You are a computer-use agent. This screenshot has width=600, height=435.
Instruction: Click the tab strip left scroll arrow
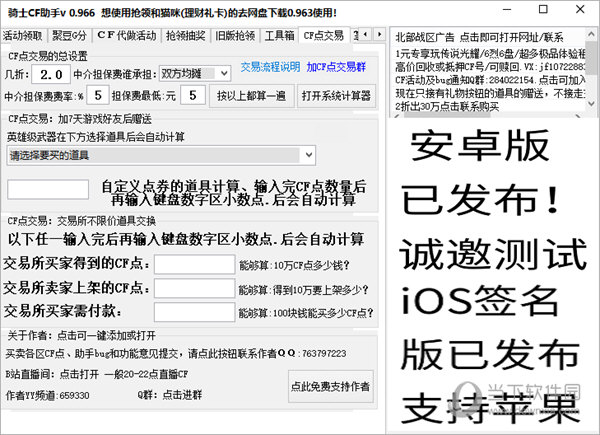click(x=365, y=34)
